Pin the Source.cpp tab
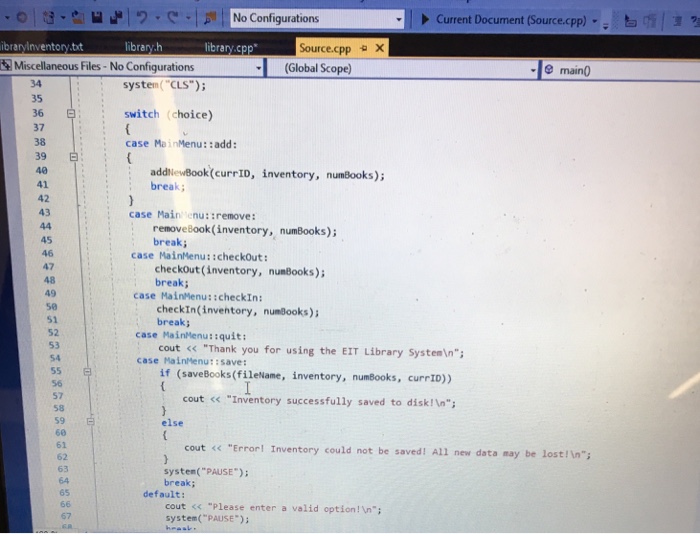The width and height of the screenshot is (700, 534). (x=364, y=48)
